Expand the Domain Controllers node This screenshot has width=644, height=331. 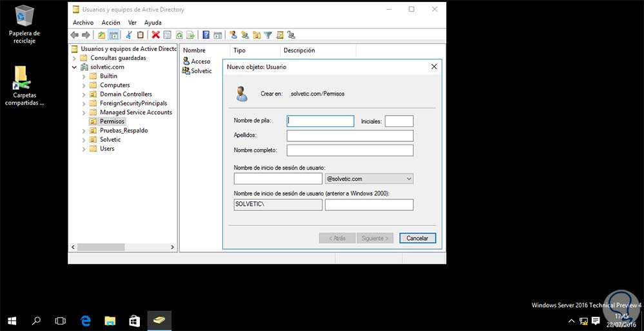pyautogui.click(x=84, y=94)
